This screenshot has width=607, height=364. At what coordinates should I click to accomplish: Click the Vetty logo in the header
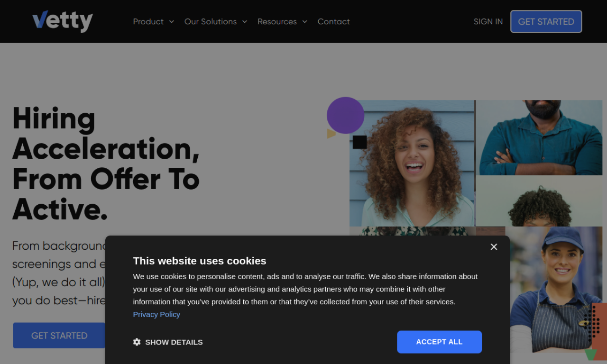pos(62,21)
